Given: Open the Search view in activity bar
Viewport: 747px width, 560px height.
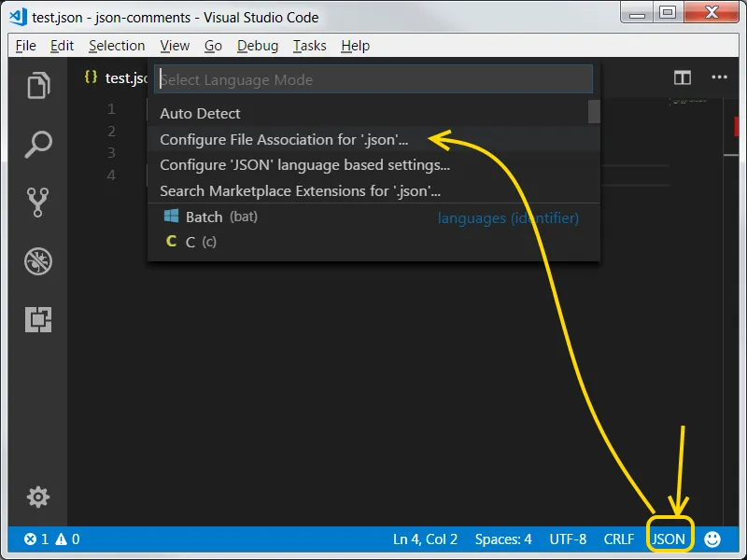Looking at the screenshot, I should pyautogui.click(x=38, y=145).
